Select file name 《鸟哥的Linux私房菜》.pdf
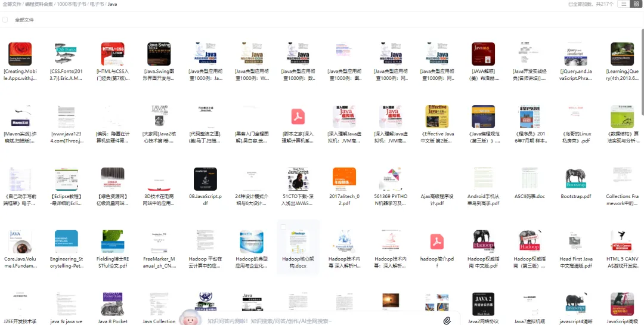The height and width of the screenshot is (325, 644). pyautogui.click(x=576, y=137)
